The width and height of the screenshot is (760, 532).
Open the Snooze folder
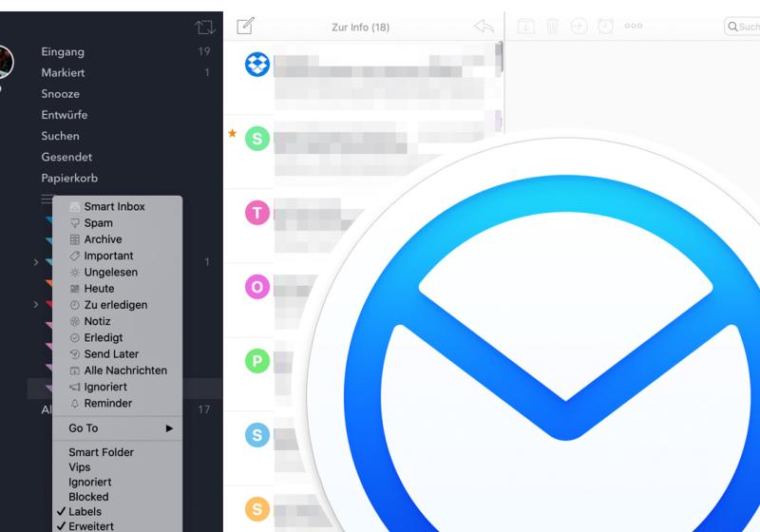click(x=60, y=94)
